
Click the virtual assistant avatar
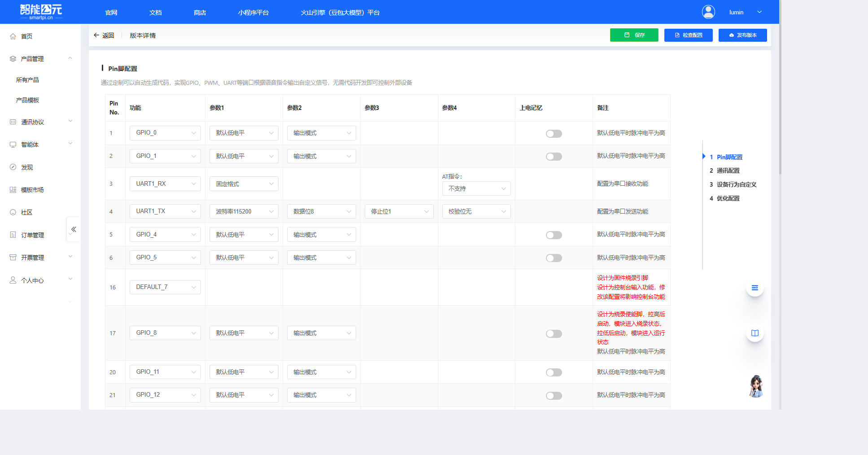756,386
